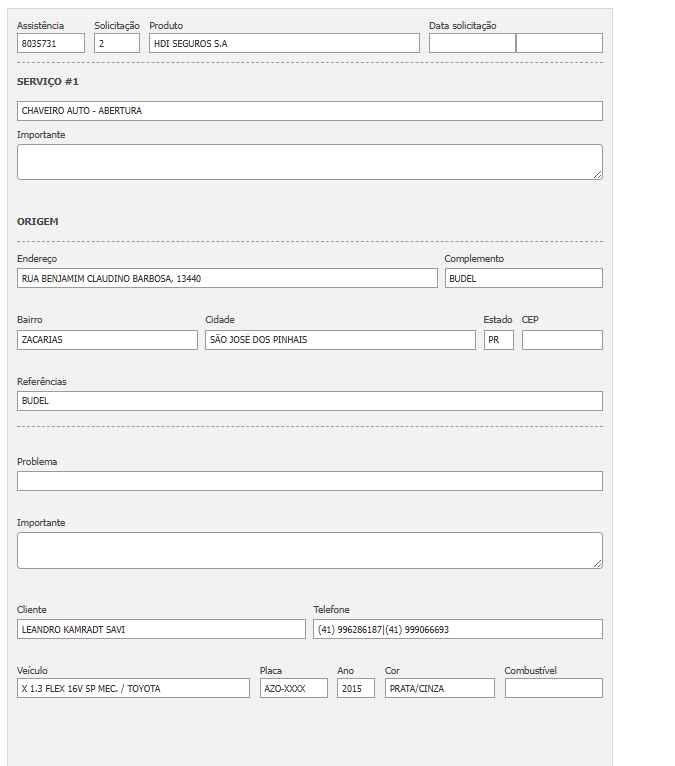Image resolution: width=675 pixels, height=766 pixels.
Task: Click the empty Problema field
Action: (x=310, y=481)
